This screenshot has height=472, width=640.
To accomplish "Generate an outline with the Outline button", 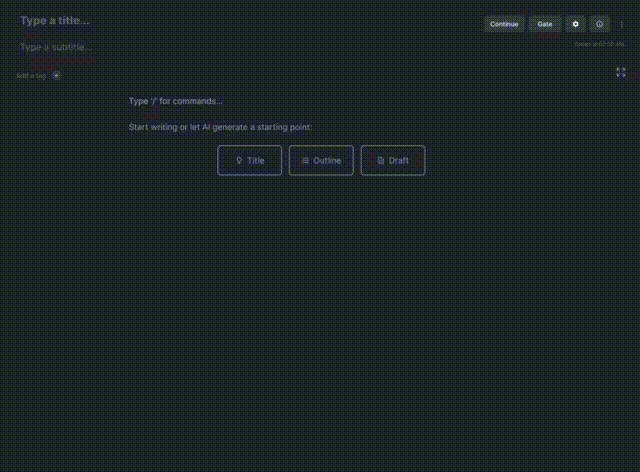I will point(321,160).
